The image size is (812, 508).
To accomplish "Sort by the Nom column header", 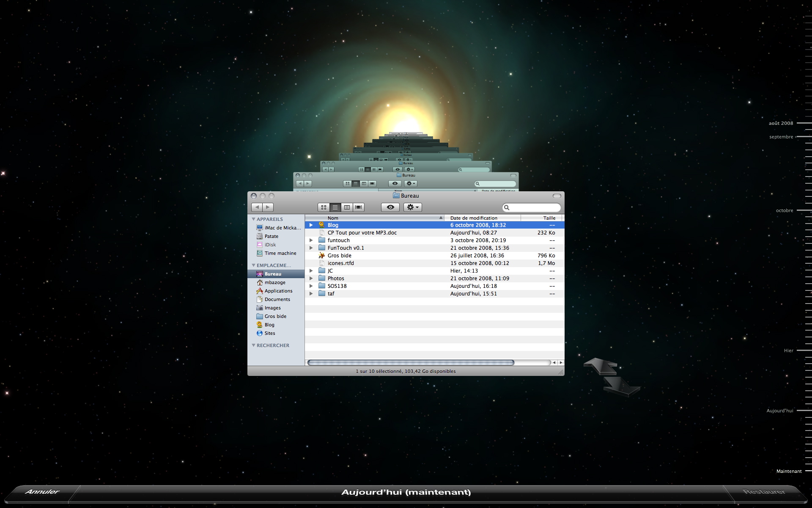I will pyautogui.click(x=374, y=218).
